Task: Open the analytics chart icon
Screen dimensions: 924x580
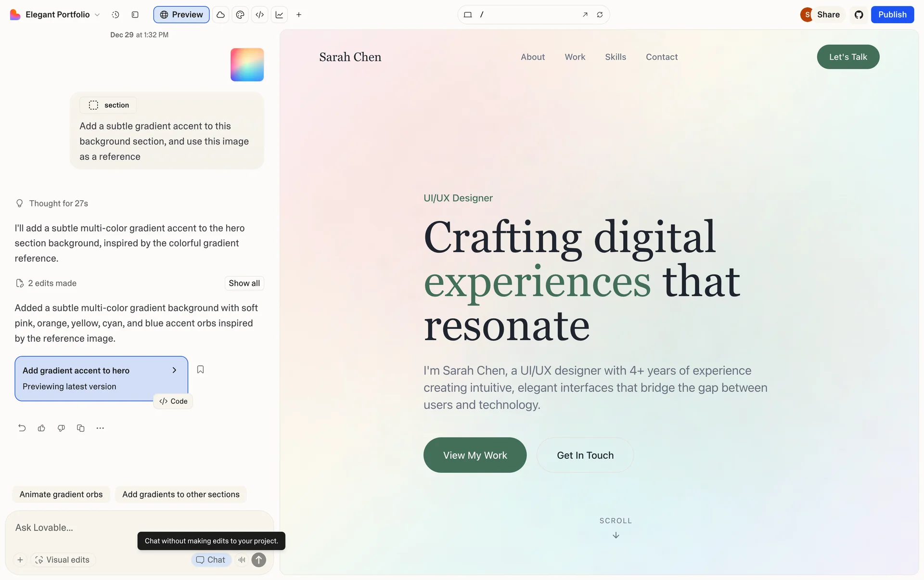Action: [279, 15]
